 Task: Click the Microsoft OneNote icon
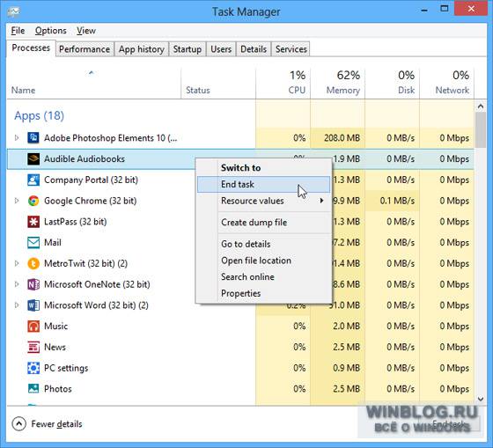coord(33,284)
